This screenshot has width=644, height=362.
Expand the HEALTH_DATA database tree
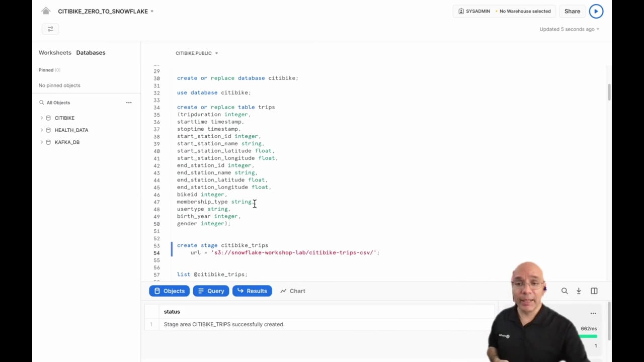pyautogui.click(x=42, y=130)
